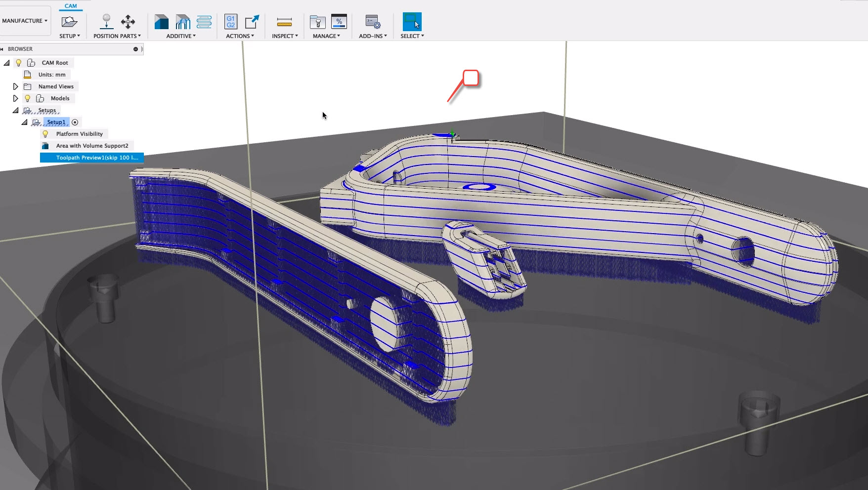Click the Setups folder icon

tap(28, 110)
